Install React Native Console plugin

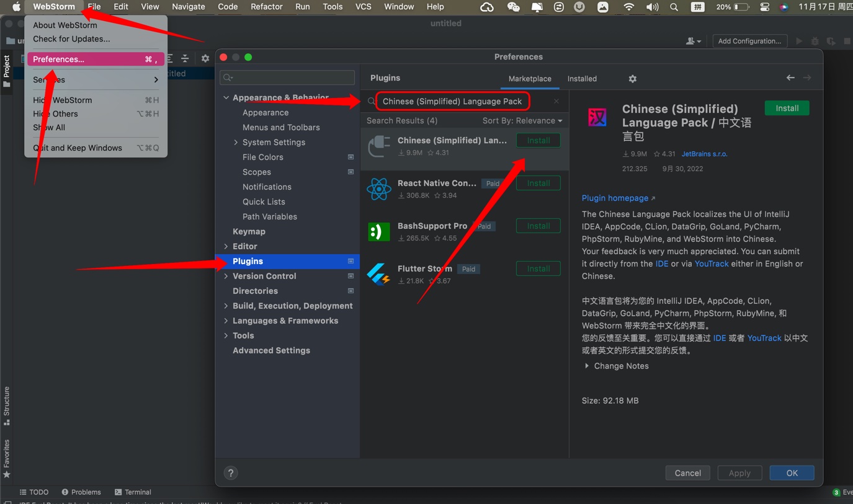(538, 183)
